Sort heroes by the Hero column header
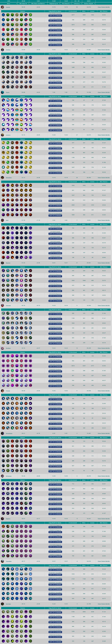This screenshot has width=112, height=644. tap(9, 4)
